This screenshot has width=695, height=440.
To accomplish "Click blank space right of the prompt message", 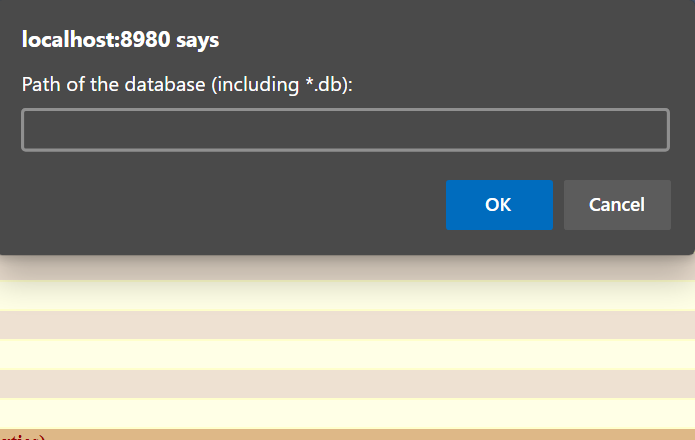I will pyautogui.click(x=520, y=85).
